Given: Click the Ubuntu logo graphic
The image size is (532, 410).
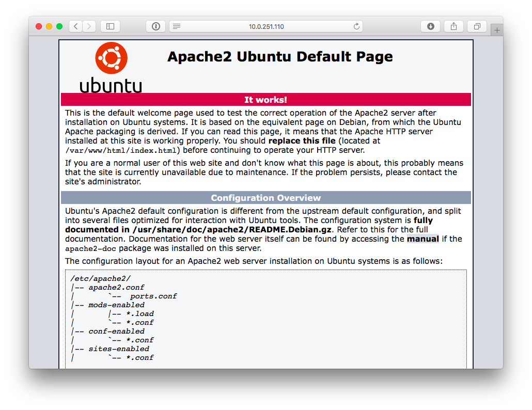Looking at the screenshot, I should click(x=111, y=58).
